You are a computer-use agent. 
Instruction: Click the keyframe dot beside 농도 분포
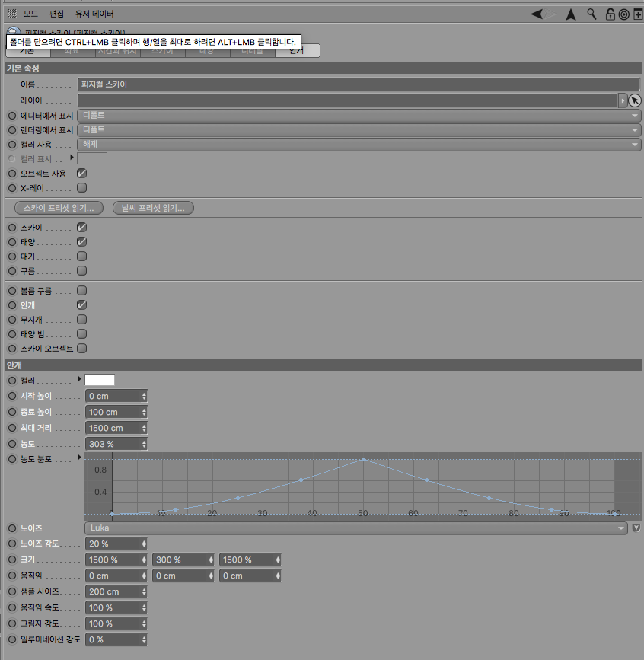click(12, 459)
